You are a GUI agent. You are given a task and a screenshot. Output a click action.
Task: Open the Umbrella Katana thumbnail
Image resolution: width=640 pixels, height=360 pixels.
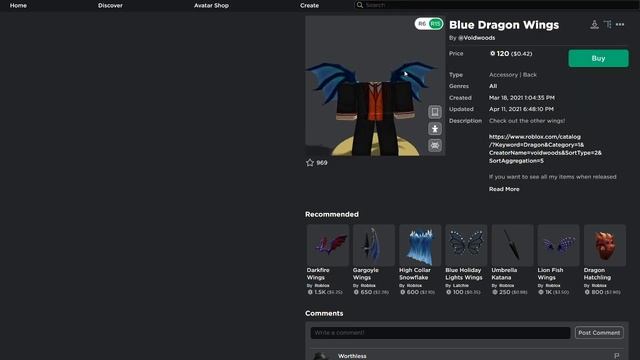pos(512,245)
